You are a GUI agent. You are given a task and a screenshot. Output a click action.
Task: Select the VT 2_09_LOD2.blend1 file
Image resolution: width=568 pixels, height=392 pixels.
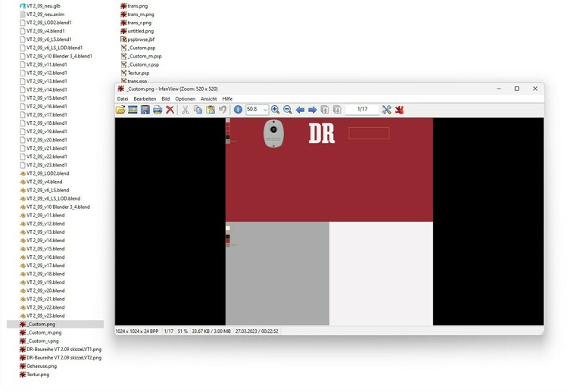(49, 23)
